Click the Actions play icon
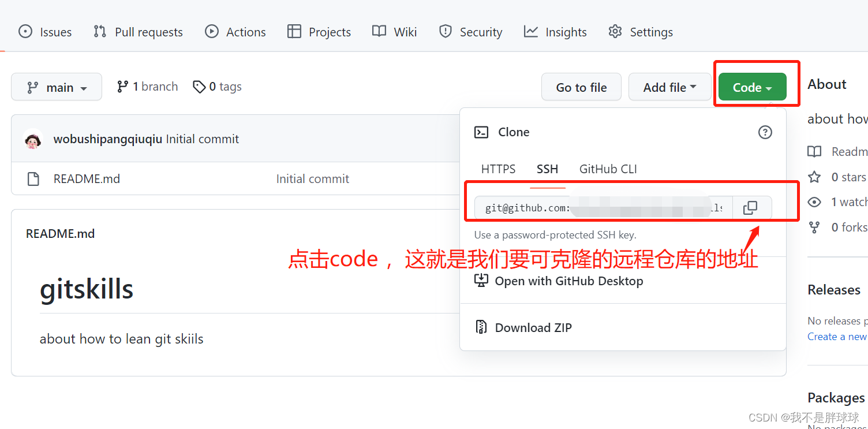 click(x=212, y=32)
